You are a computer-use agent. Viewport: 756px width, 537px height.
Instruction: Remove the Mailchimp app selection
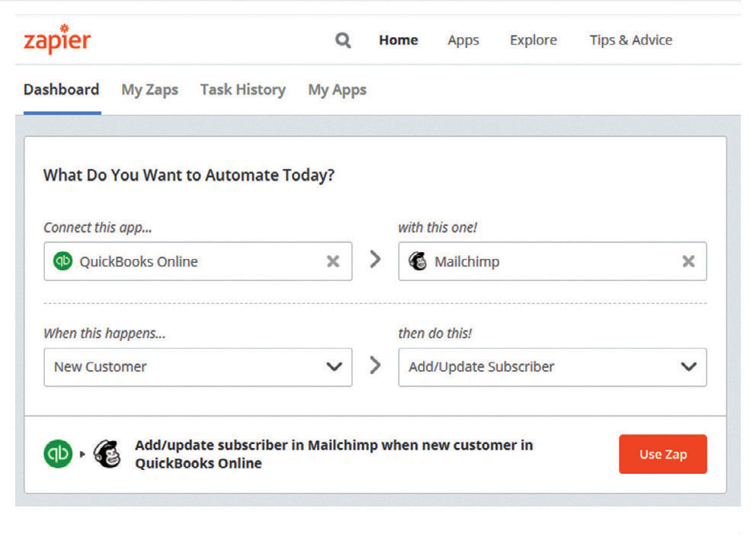(x=688, y=261)
